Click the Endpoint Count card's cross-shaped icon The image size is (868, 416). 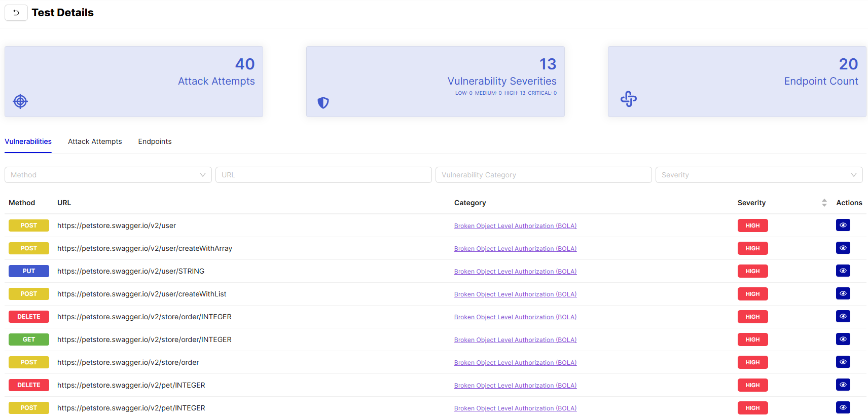coord(629,99)
